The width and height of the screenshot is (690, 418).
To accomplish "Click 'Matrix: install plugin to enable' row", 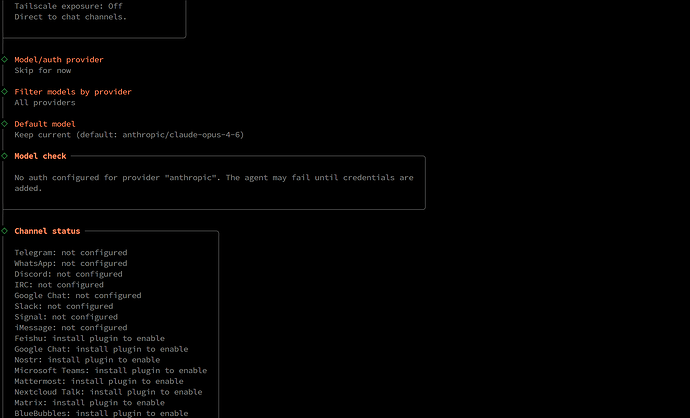I will [90, 403].
